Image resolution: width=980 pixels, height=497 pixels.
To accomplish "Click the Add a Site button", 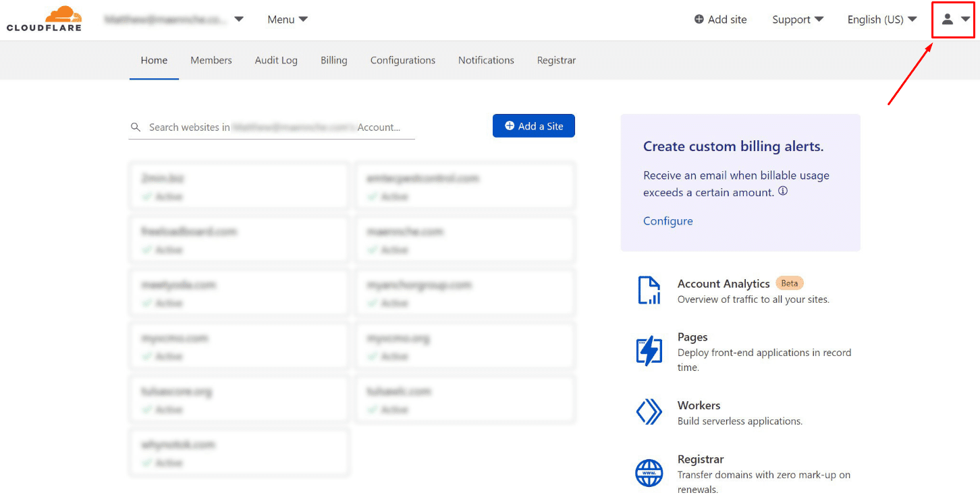I will 534,125.
